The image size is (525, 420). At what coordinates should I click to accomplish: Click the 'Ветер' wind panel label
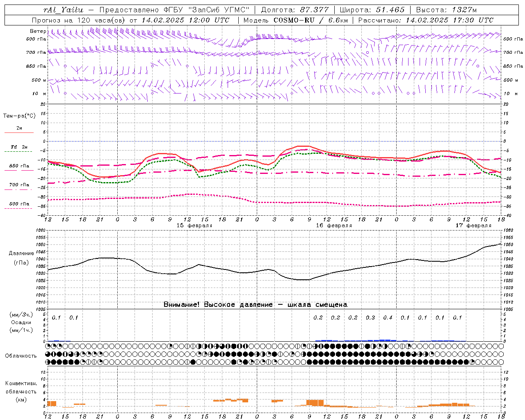click(x=38, y=31)
